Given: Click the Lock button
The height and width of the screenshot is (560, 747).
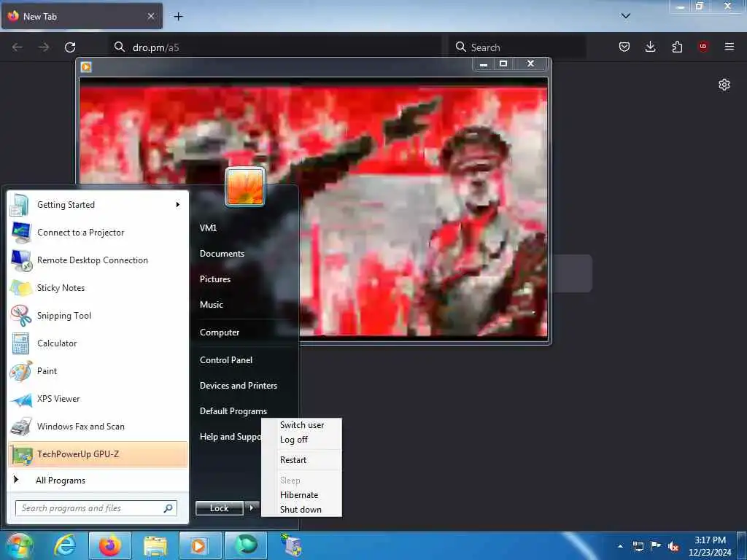Looking at the screenshot, I should click(x=219, y=508).
